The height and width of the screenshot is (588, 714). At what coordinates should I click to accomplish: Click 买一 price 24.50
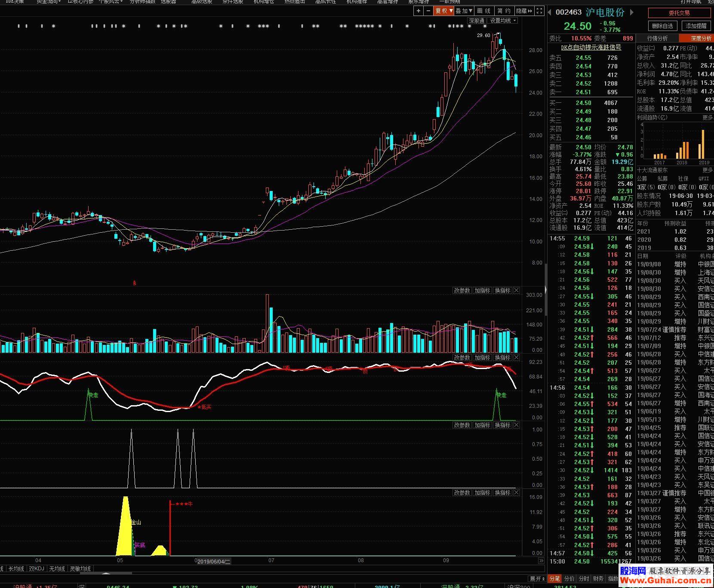click(x=584, y=103)
